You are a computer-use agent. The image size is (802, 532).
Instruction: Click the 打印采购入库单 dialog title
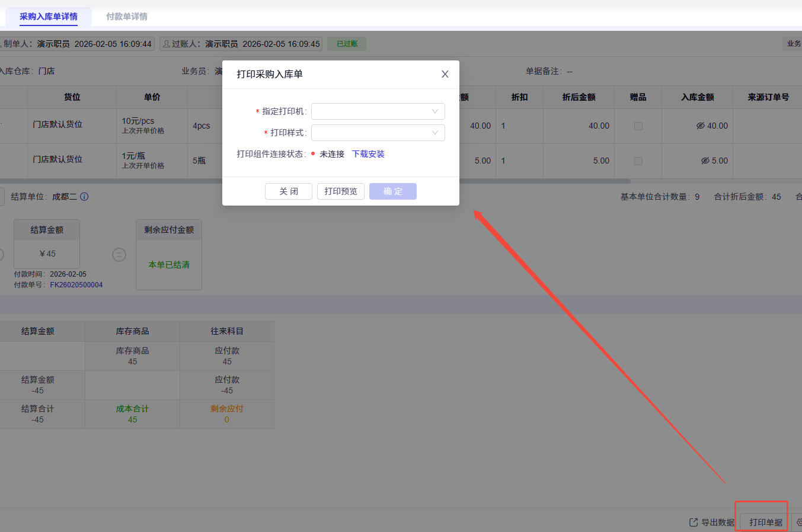point(270,74)
